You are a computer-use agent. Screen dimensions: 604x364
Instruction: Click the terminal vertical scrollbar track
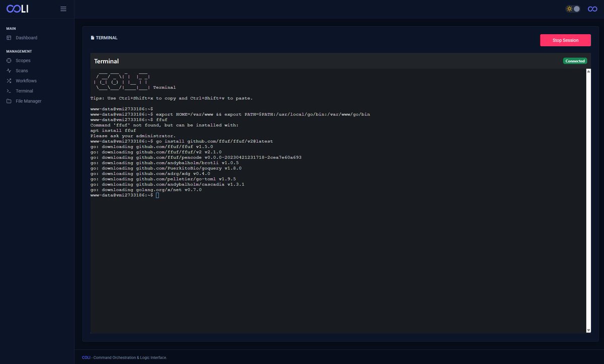pyautogui.click(x=588, y=201)
